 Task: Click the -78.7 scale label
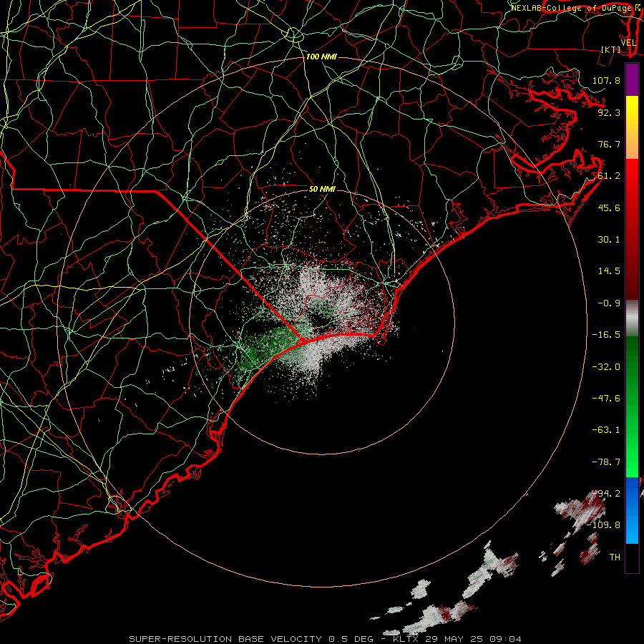pyautogui.click(x=606, y=462)
